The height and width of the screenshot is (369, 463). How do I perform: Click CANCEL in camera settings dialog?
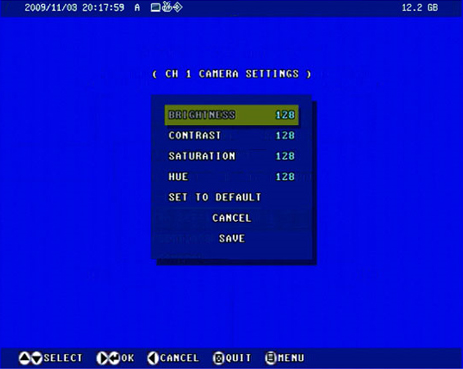click(232, 218)
